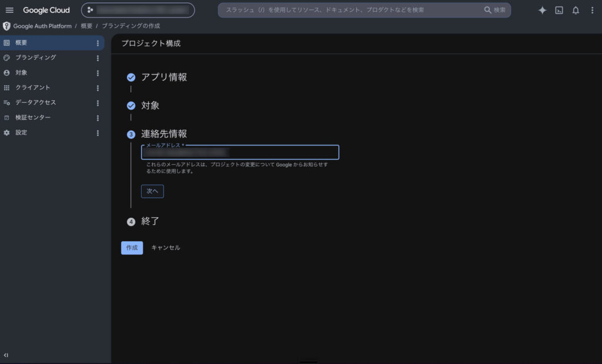Click Google Auth Platform shield icon
The width and height of the screenshot is (602, 364).
tap(6, 26)
